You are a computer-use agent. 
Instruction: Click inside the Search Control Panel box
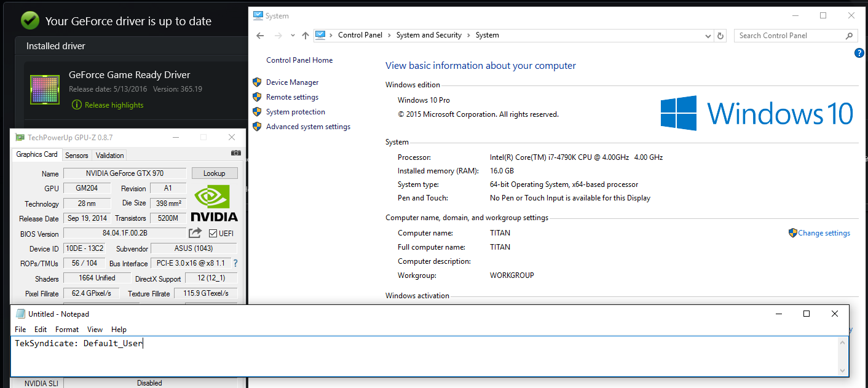coord(787,35)
